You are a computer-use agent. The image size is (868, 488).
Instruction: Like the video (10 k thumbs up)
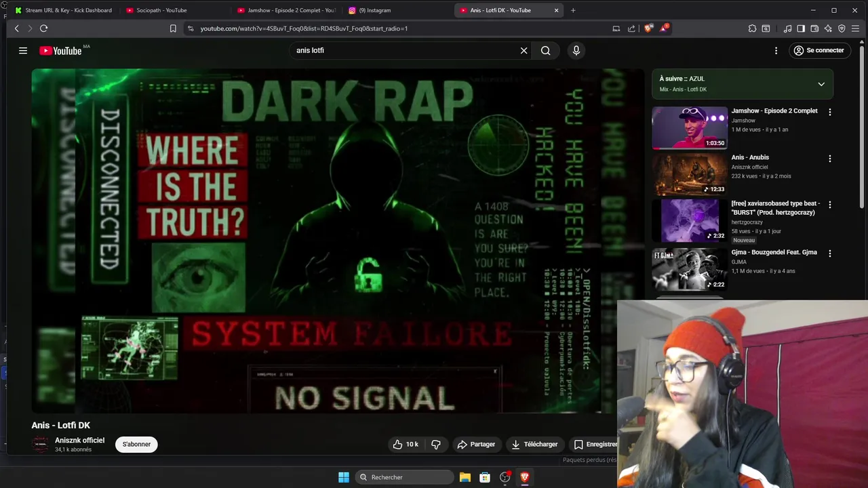(406, 444)
